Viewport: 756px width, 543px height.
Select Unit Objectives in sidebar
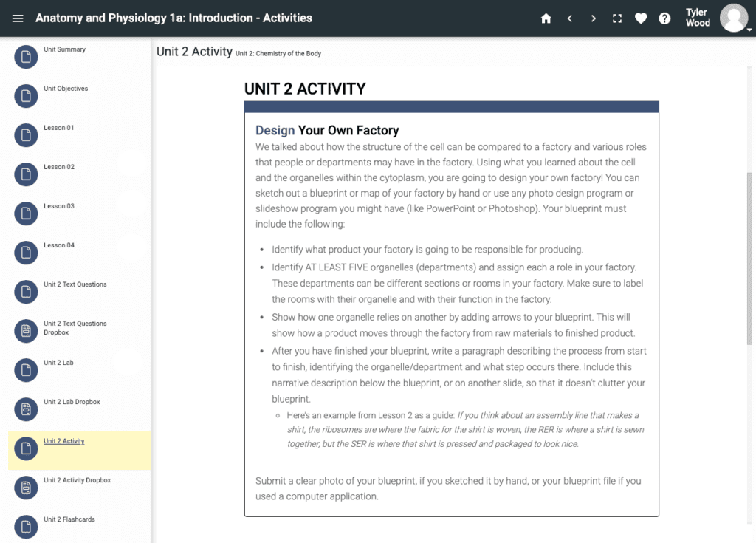pyautogui.click(x=66, y=89)
